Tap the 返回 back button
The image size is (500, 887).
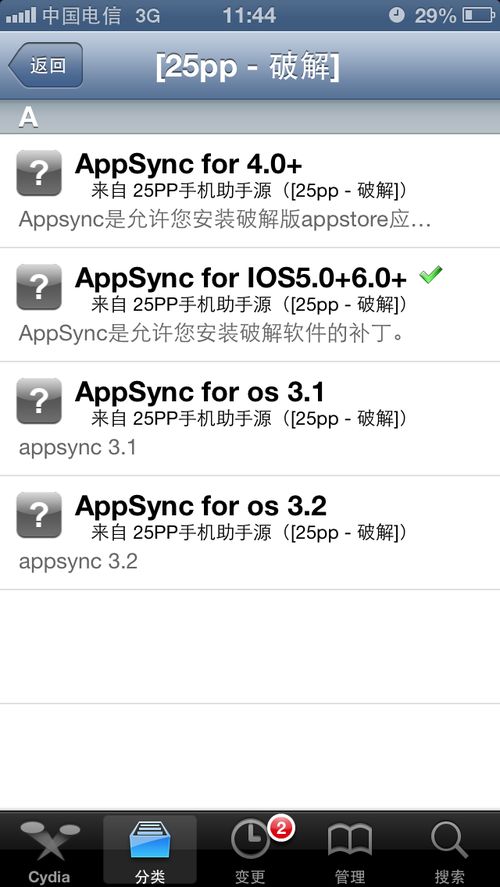[46, 66]
